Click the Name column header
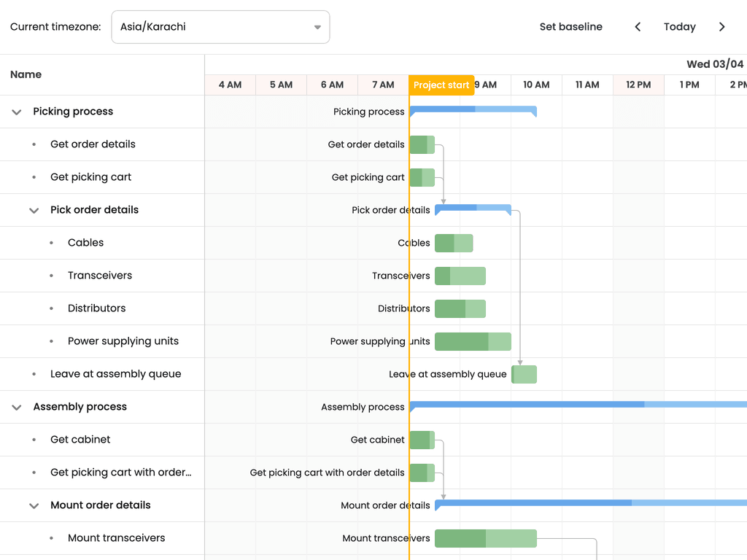 (x=26, y=75)
